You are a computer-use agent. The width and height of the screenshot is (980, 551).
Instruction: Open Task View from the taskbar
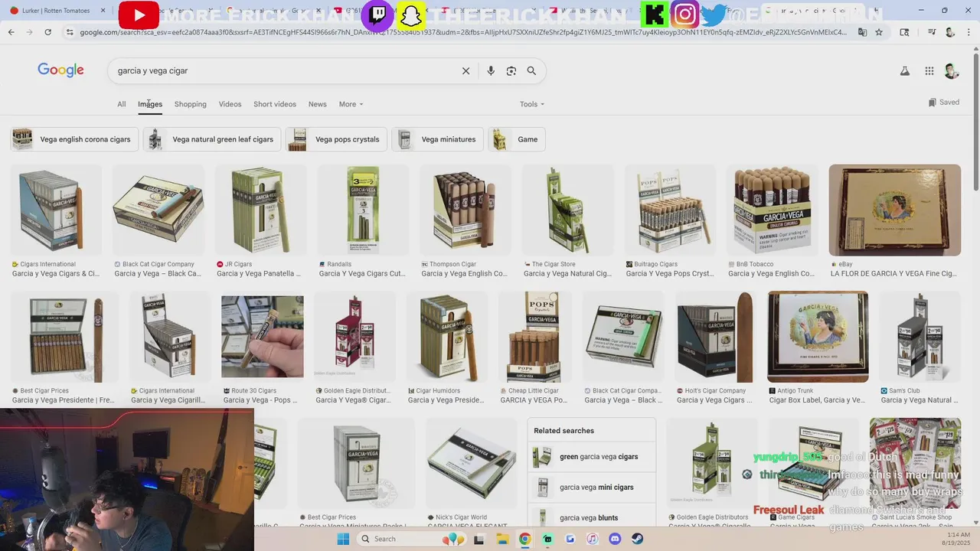click(479, 539)
